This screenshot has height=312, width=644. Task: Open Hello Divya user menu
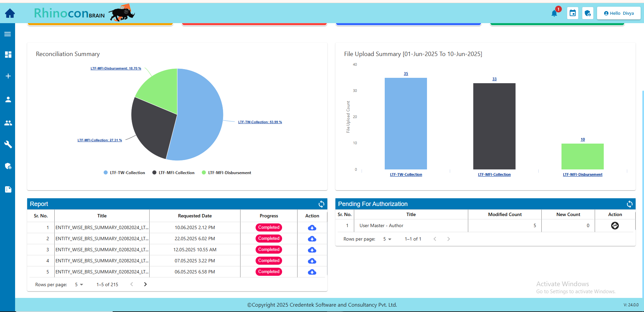[x=619, y=13]
